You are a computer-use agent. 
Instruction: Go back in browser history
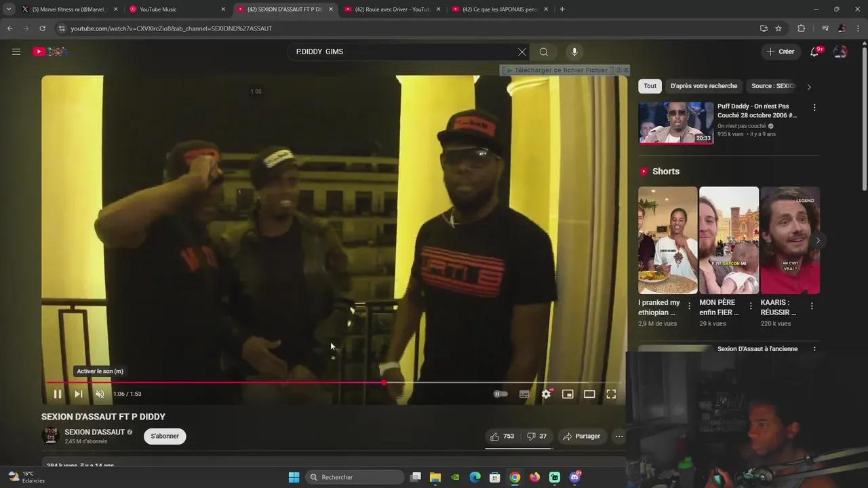click(x=9, y=28)
